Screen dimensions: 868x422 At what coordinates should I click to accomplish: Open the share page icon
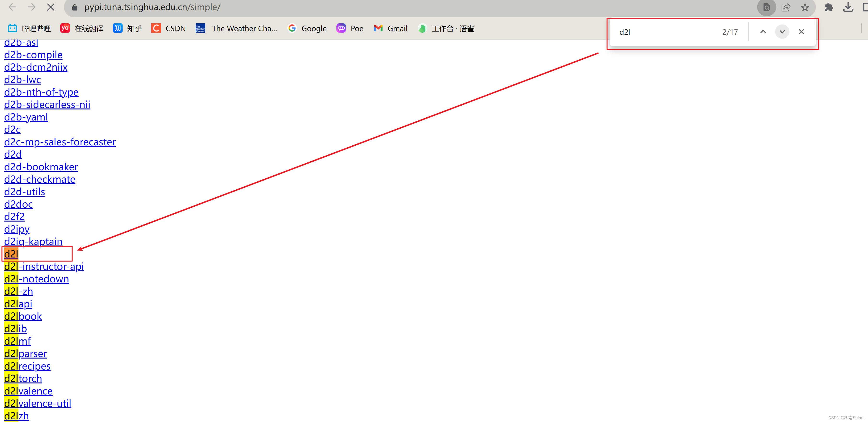coord(786,7)
